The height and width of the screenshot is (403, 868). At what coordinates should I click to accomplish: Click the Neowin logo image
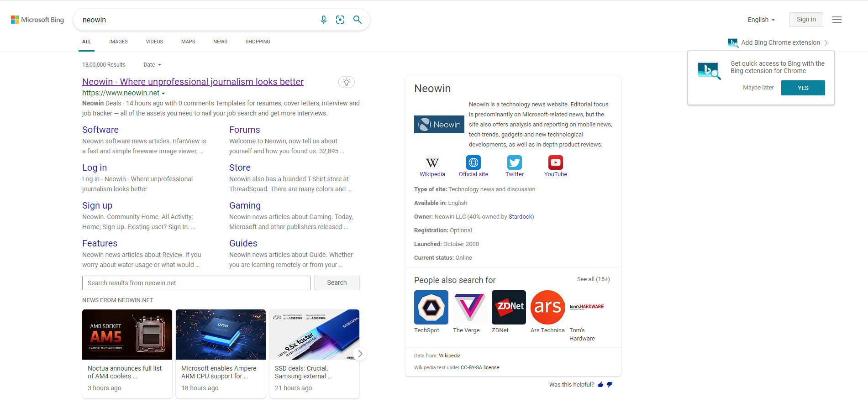[439, 124]
